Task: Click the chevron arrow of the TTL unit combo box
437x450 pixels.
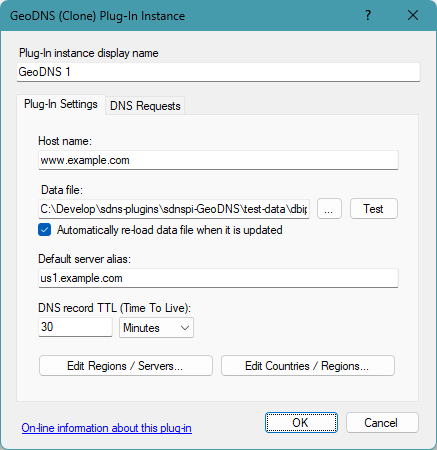Action: (185, 328)
